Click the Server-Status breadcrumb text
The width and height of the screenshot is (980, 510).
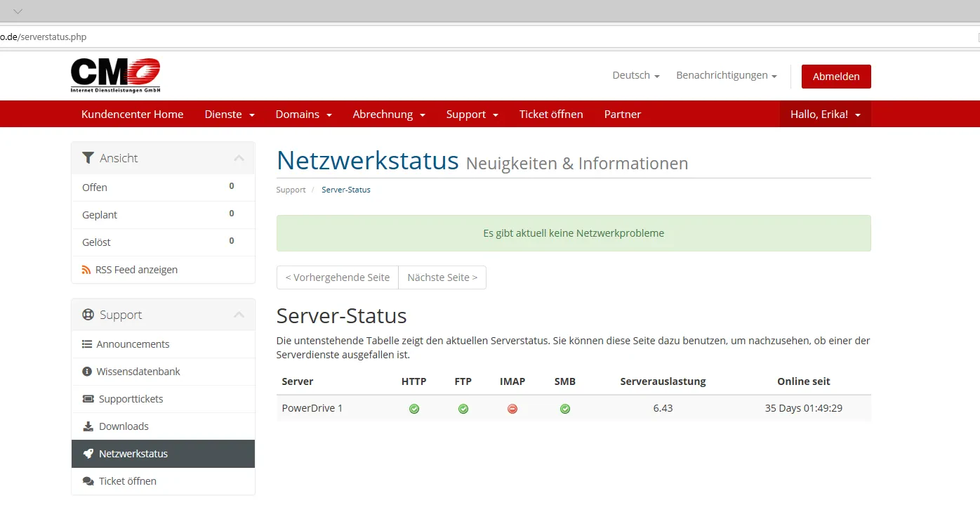(346, 190)
